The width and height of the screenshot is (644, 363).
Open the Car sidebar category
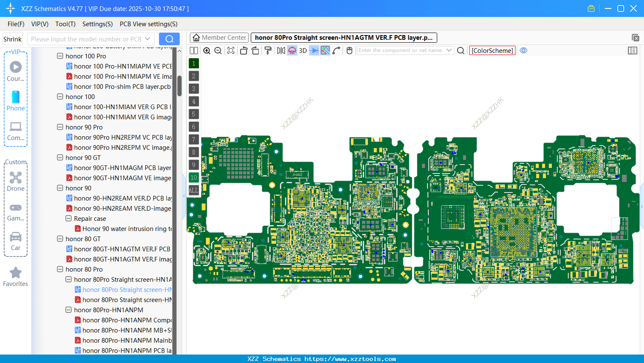click(16, 241)
